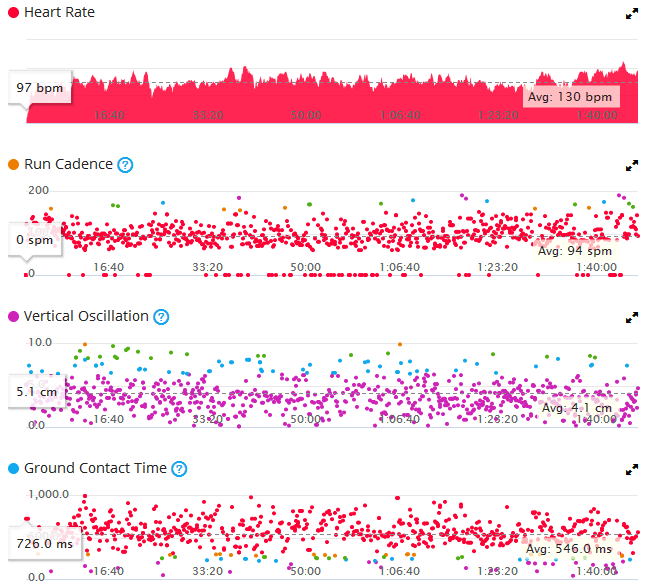Click the orange Run Cadence legend dot

click(x=13, y=164)
